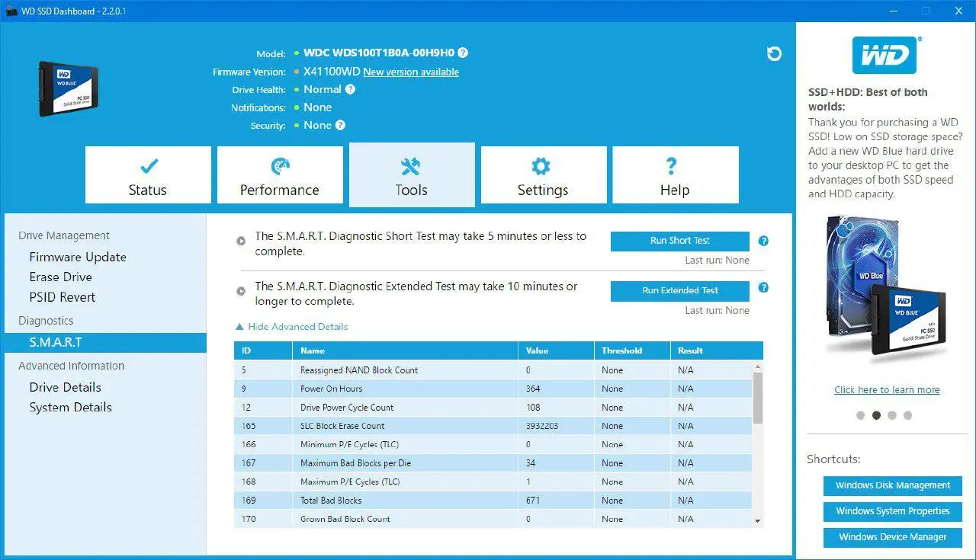Select the SLC Block Erase Count row
Viewport: 976px width, 560px height.
click(493, 427)
